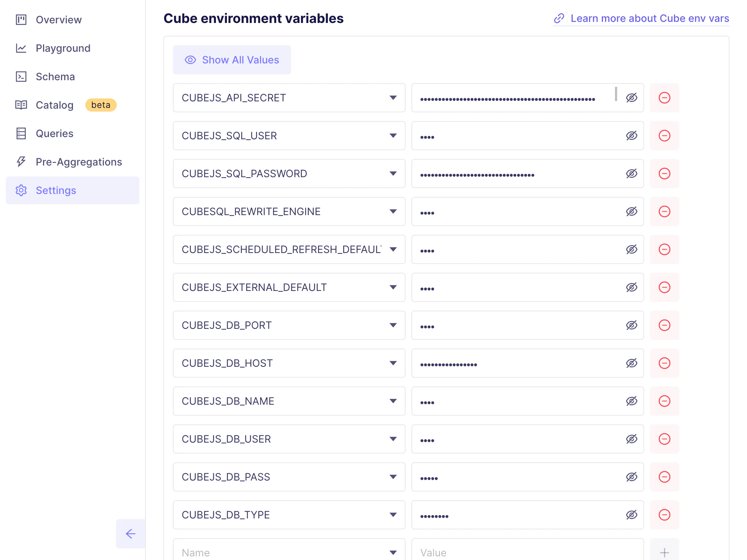
Task: Remove the CUBEJS_API_SECRET variable
Action: [664, 98]
